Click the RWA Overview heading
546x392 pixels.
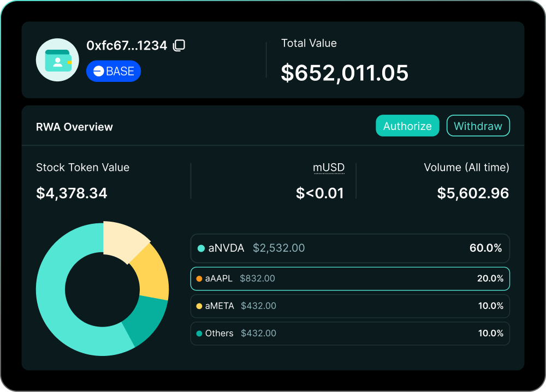tap(74, 127)
